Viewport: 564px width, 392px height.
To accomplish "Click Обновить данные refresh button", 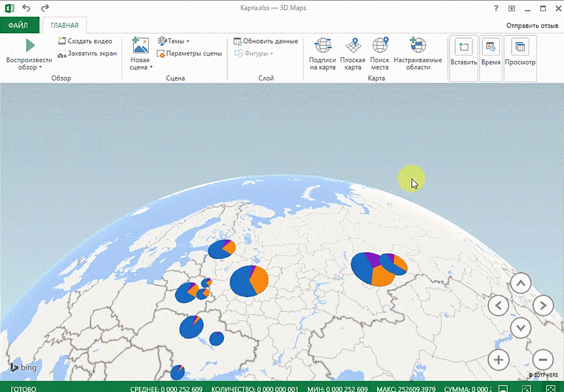I will tap(266, 41).
